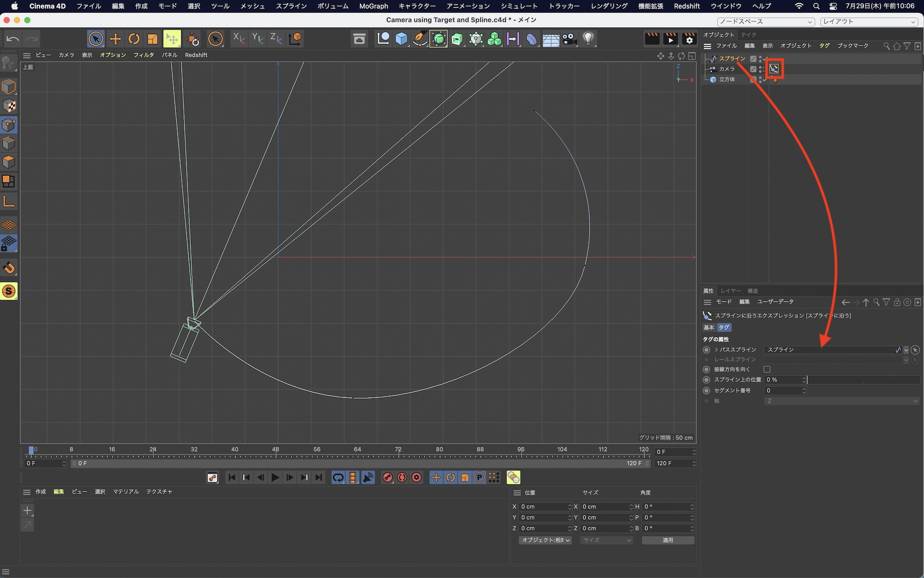This screenshot has height=578, width=924.
Task: Select the Scale tool in toolbar
Action: tap(152, 39)
